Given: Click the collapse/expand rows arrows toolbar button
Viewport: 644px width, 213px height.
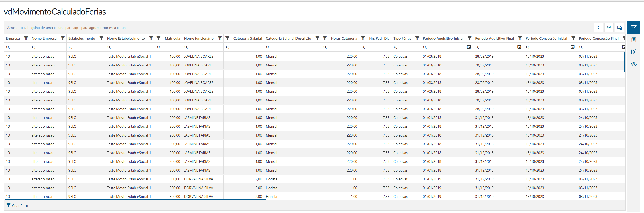Looking at the screenshot, I should [598, 28].
